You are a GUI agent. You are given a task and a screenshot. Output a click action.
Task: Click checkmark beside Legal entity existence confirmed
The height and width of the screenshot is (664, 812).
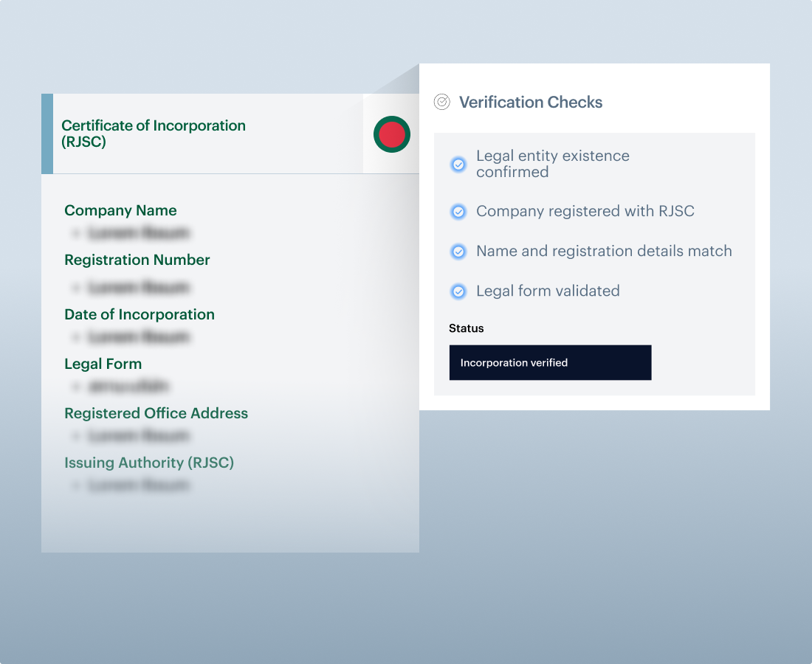click(458, 165)
